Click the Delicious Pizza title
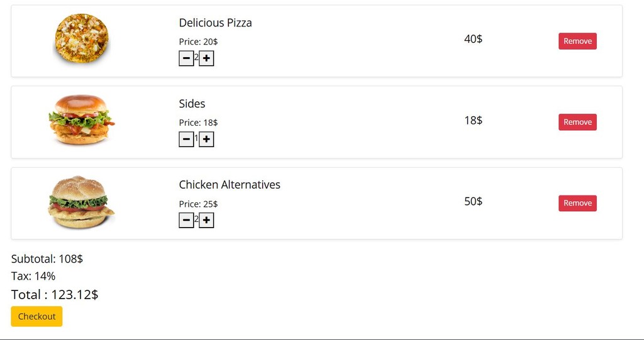 215,23
